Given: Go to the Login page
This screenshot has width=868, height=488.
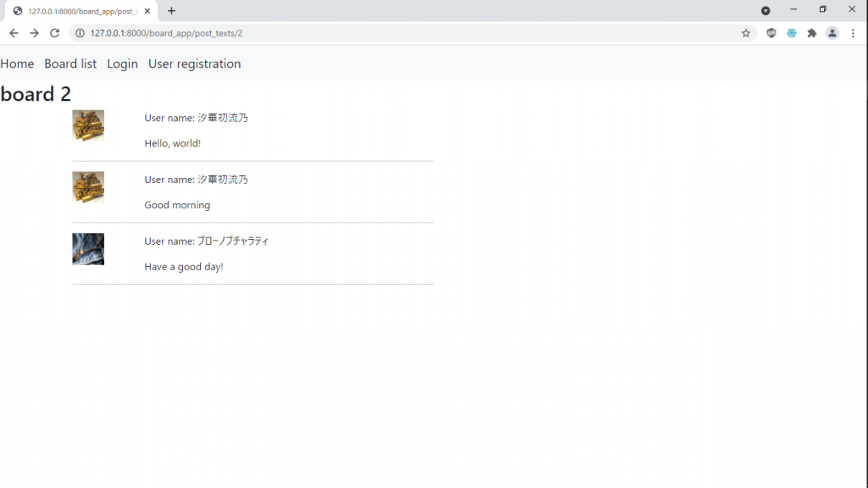Looking at the screenshot, I should 122,64.
